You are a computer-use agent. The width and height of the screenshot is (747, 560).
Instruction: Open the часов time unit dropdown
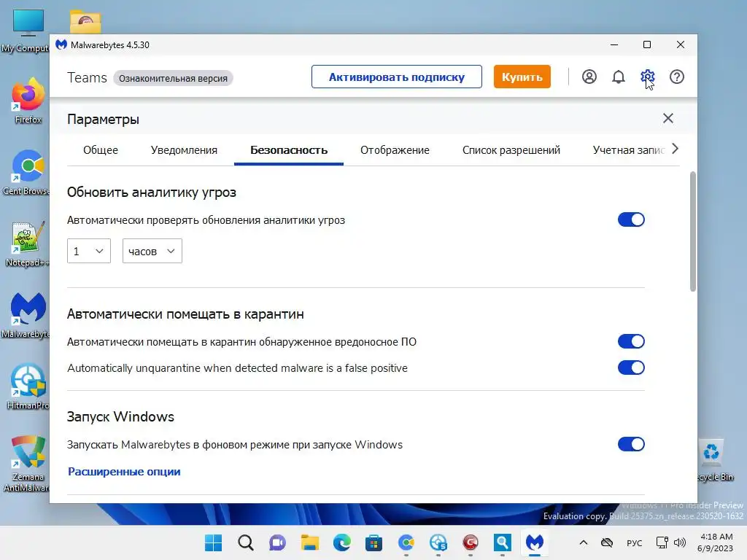point(152,251)
